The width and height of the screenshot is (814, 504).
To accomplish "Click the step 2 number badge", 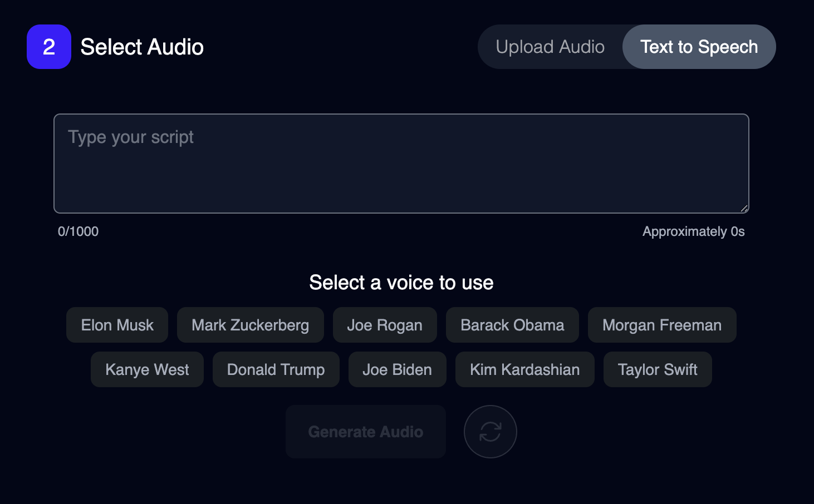I will [49, 47].
